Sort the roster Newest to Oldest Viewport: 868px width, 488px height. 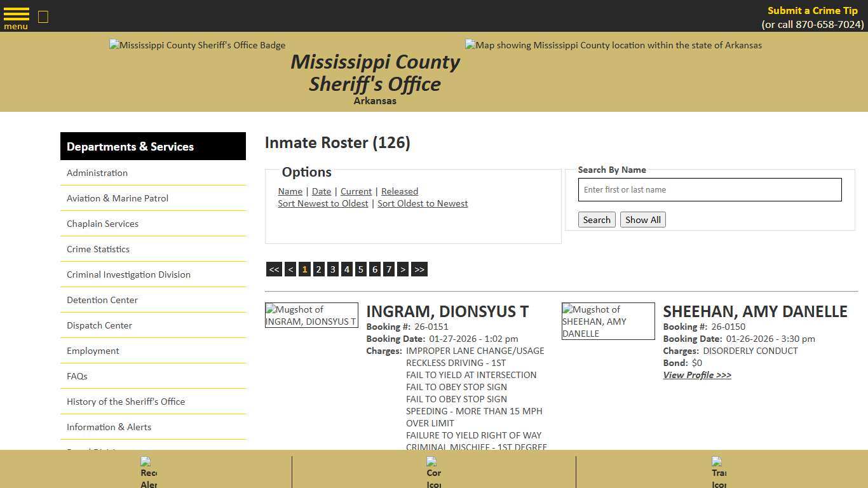coord(323,203)
